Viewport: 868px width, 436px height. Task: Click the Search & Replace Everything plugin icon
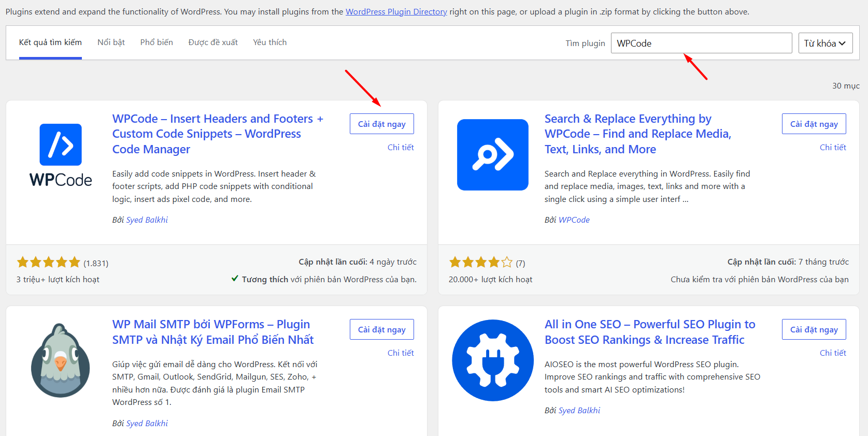(x=493, y=155)
